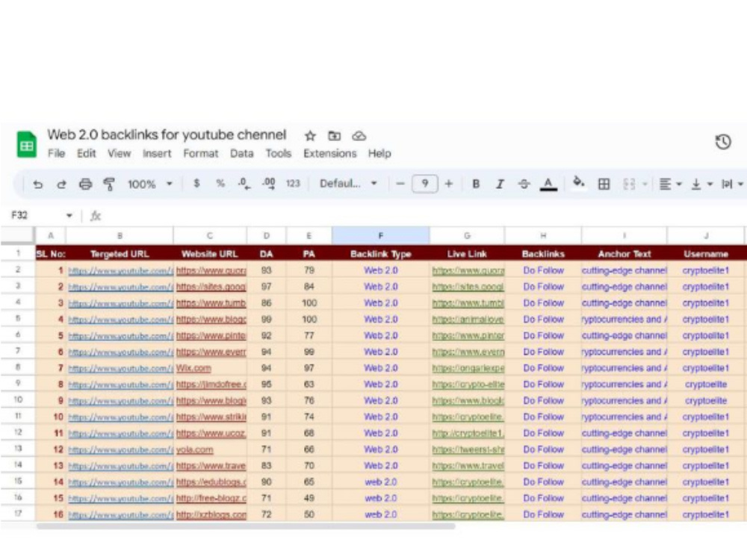Expand the name box dropdown arrow

point(69,216)
